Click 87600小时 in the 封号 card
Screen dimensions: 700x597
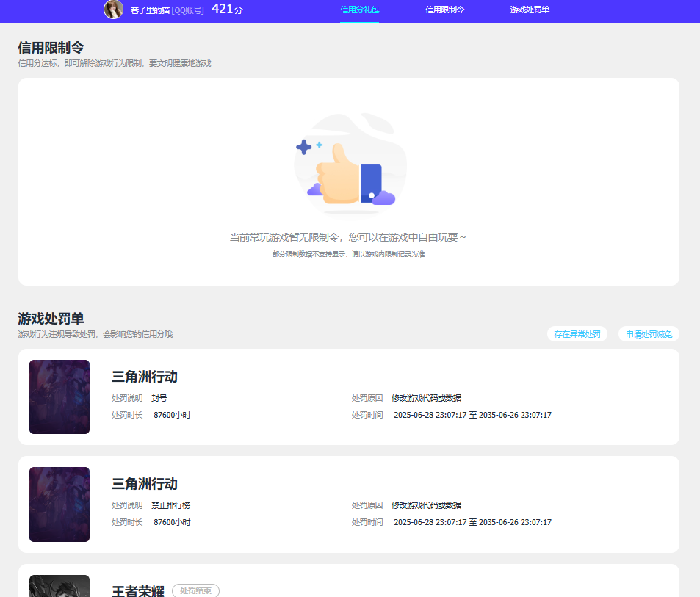[172, 415]
